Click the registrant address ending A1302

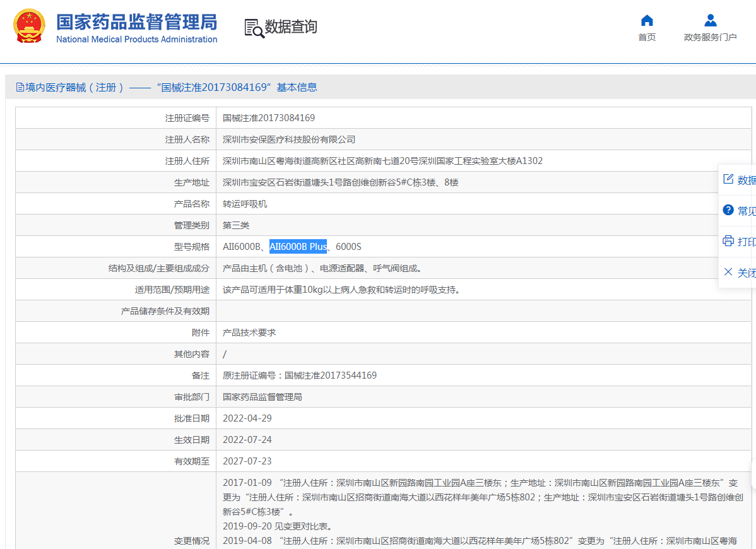382,161
